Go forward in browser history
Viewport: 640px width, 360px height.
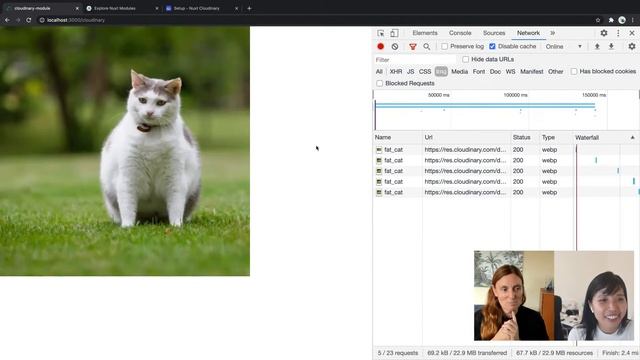18,20
